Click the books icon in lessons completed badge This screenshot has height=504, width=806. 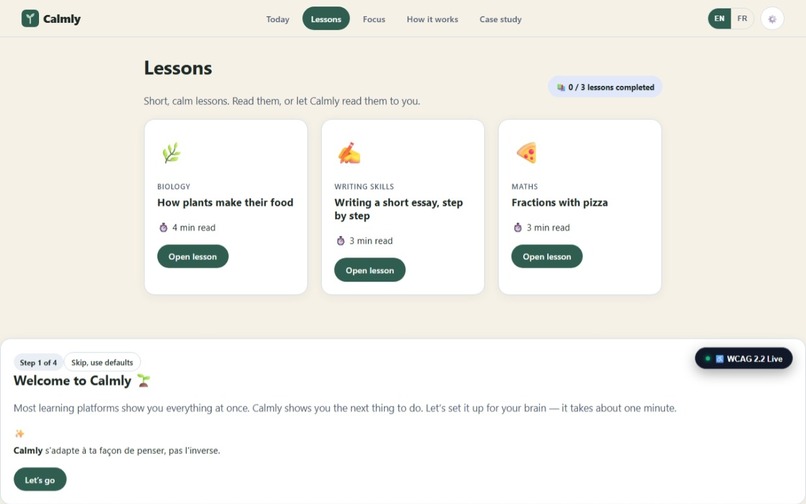561,87
